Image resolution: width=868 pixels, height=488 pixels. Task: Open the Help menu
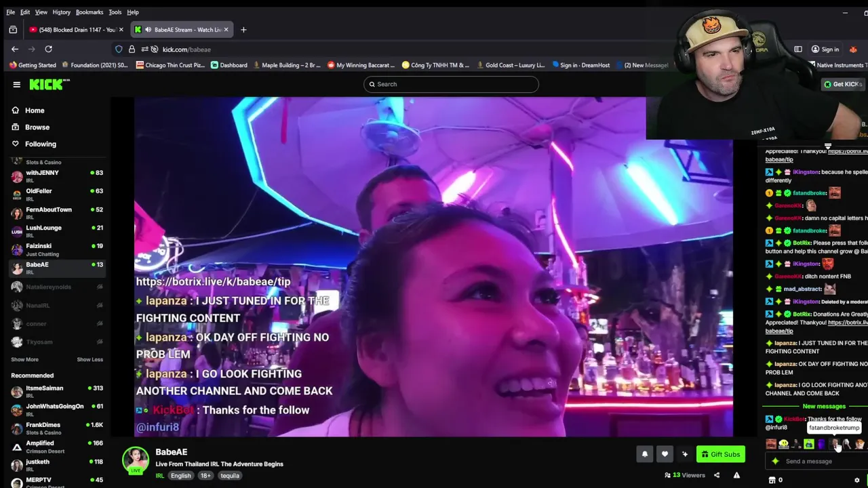click(133, 12)
